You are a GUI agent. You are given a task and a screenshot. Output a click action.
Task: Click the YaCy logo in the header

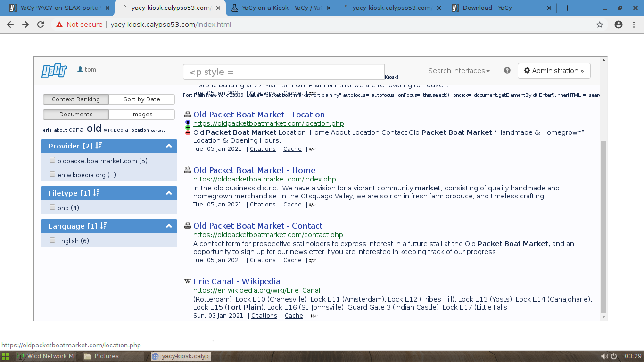[54, 70]
